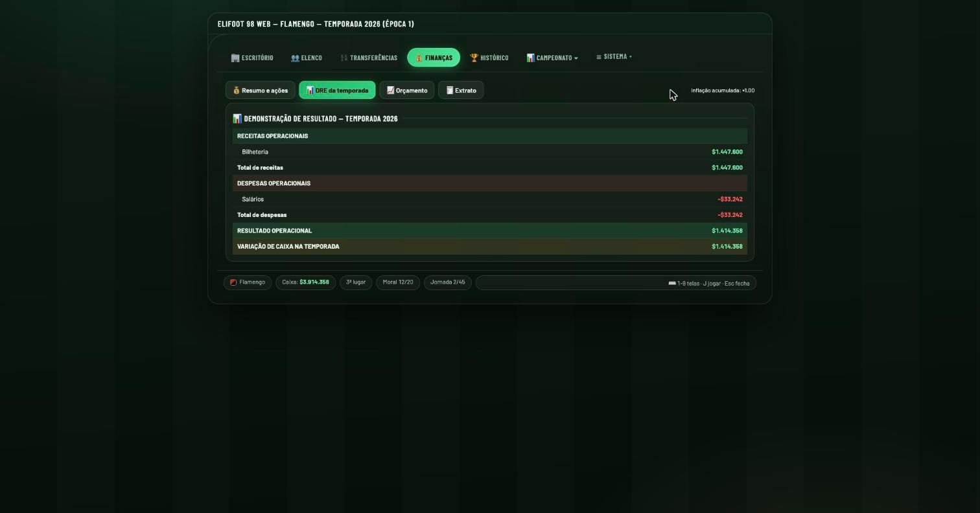Open the Histórico tab
This screenshot has height=513, width=980.
(x=489, y=58)
